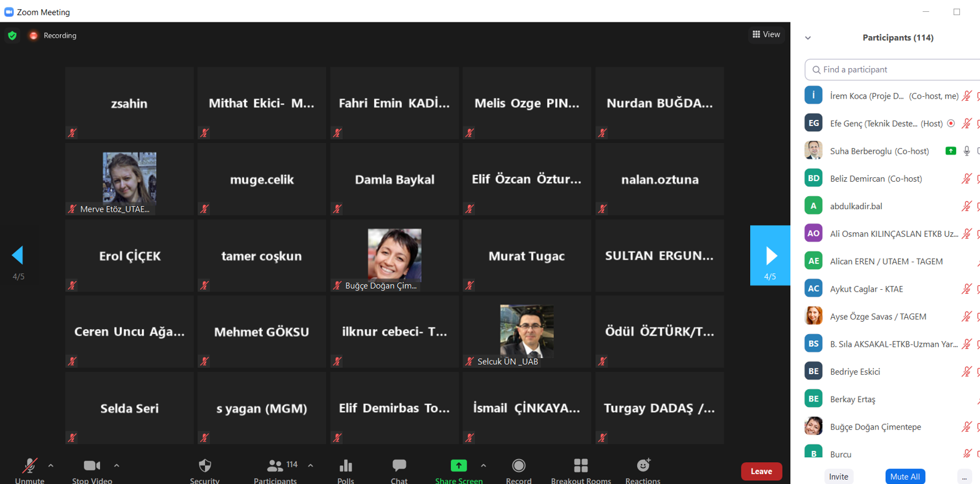Open the Polls icon

(x=345, y=466)
